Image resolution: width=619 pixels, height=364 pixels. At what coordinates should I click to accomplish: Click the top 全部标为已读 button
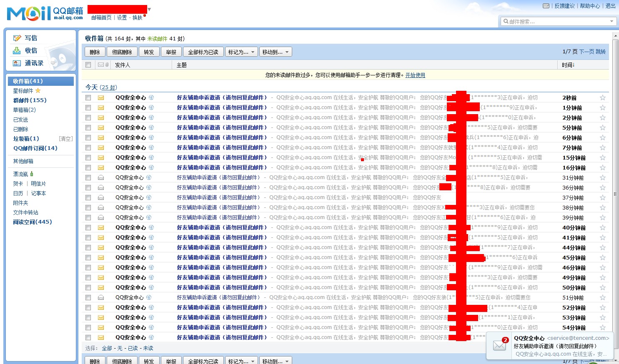[203, 52]
